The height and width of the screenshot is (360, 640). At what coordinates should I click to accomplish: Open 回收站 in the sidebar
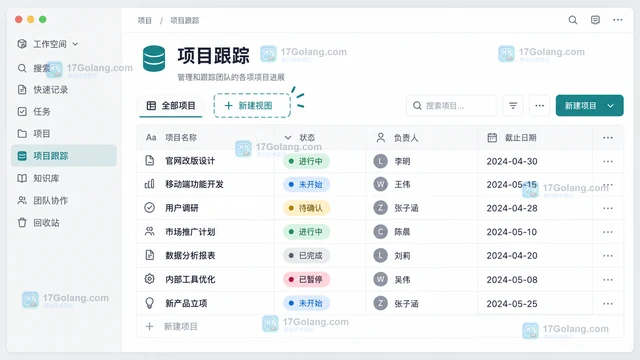(64, 222)
